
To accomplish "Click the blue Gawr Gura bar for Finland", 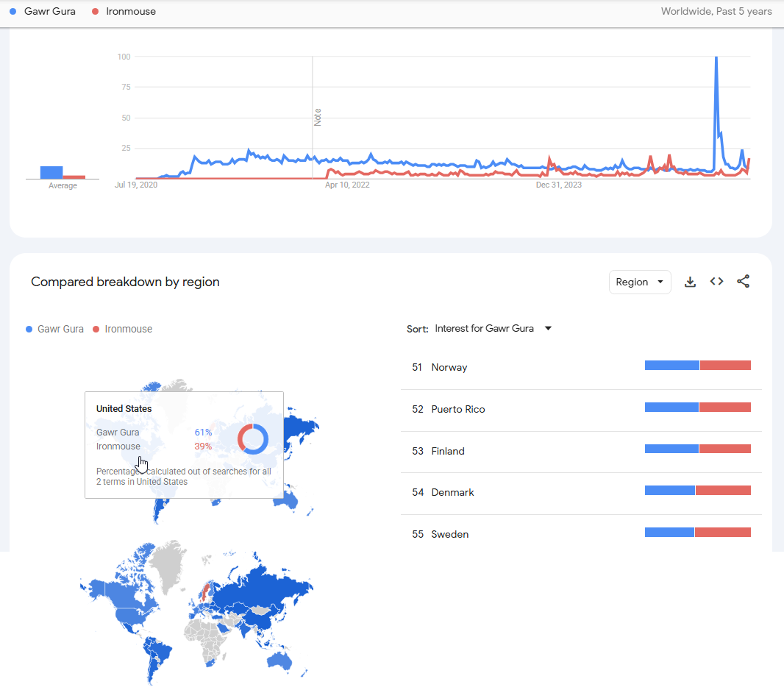I will tap(671, 449).
